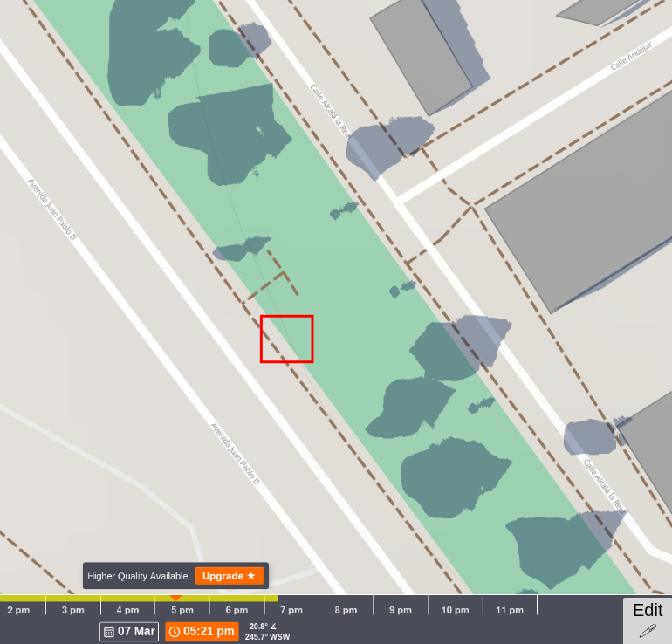Click the Higher Quality Available notice text
672x644 pixels.
tap(138, 576)
